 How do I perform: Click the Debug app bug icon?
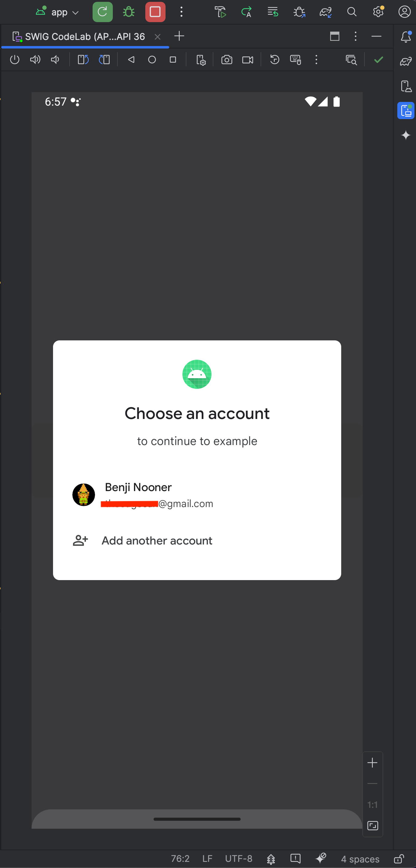128,12
